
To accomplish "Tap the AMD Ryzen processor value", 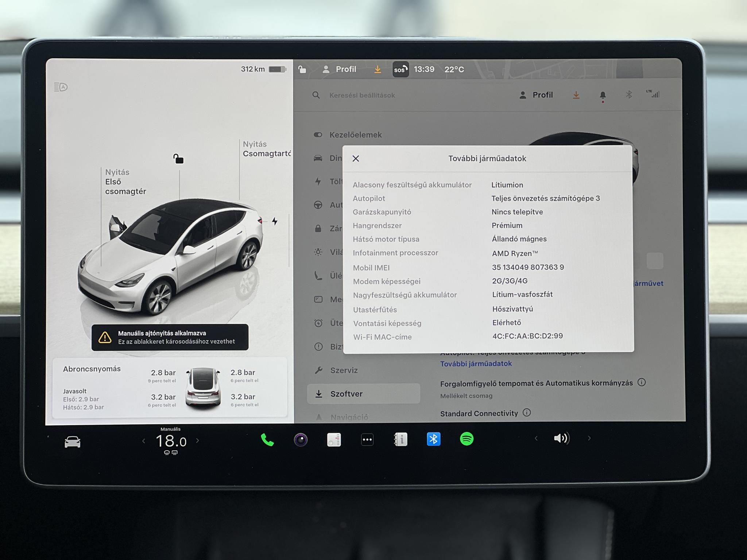I will (x=515, y=253).
